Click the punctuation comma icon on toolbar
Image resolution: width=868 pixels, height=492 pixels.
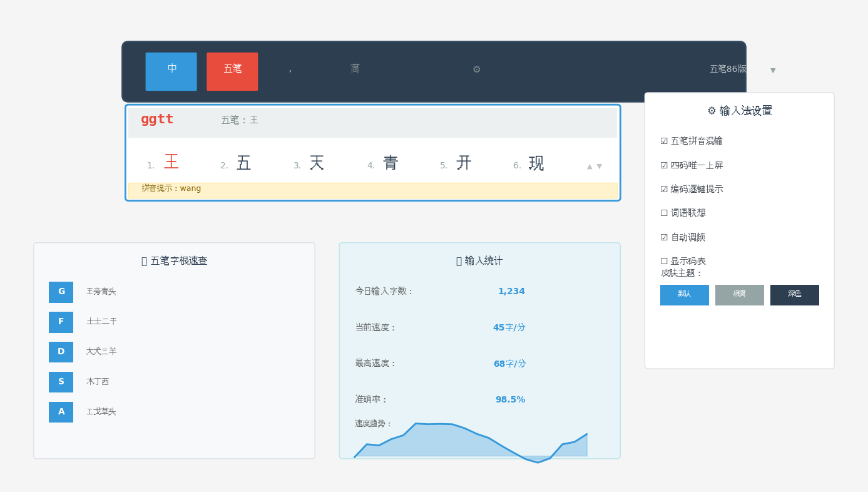[x=290, y=69]
